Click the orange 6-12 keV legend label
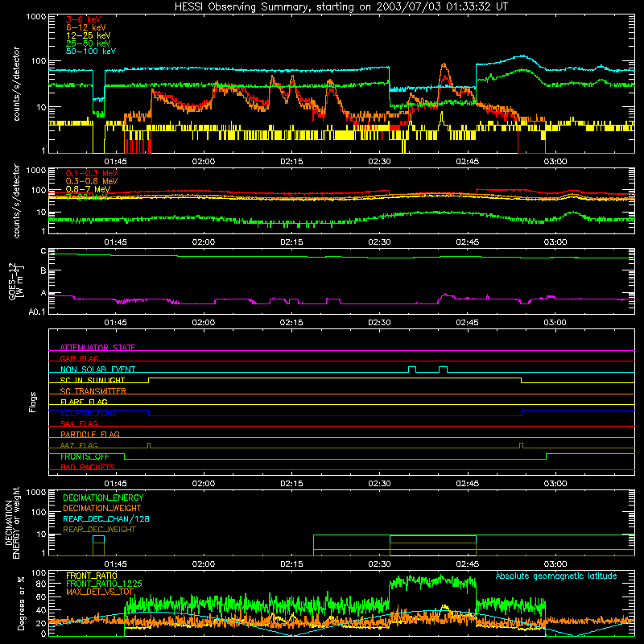The width and height of the screenshot is (644, 644). pos(86,27)
